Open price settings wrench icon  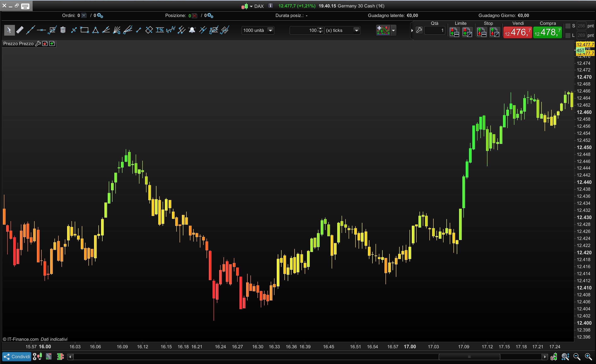[38, 43]
